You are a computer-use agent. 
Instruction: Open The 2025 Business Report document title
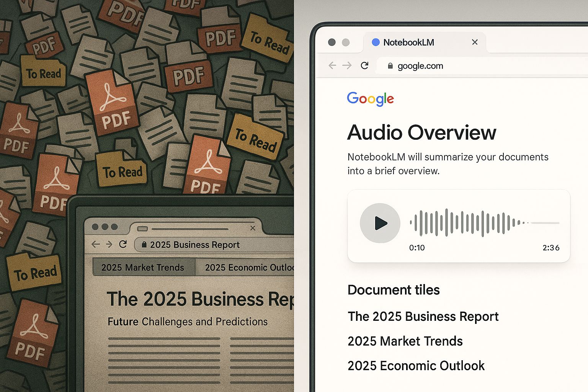[x=423, y=317]
